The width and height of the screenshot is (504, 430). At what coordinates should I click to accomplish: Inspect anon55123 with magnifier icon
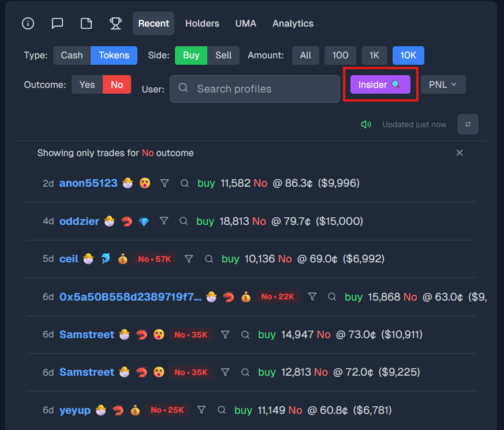pyautogui.click(x=185, y=183)
